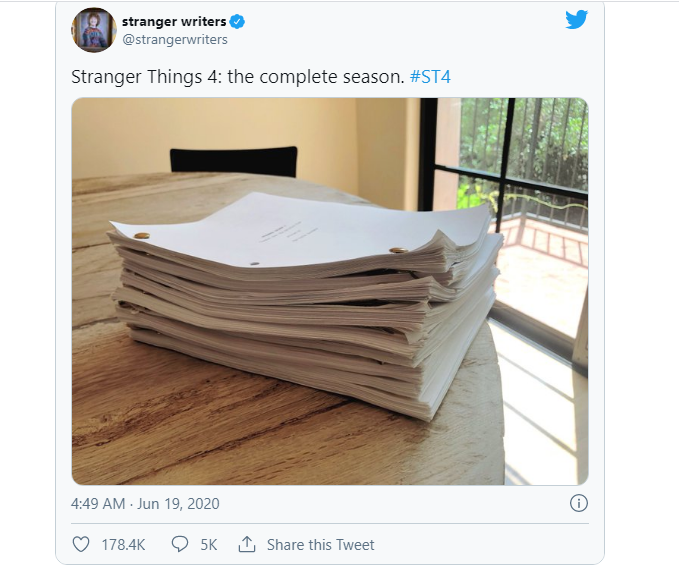
Task: Open the stranger writers display name
Action: click(174, 21)
